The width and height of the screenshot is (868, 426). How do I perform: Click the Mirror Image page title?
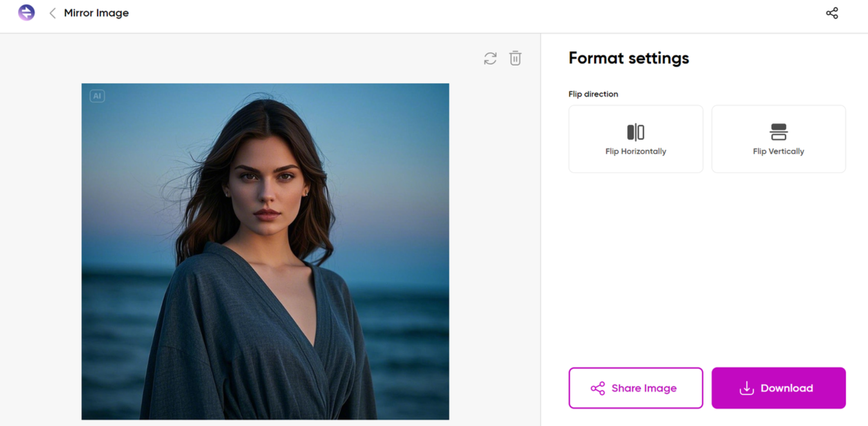pyautogui.click(x=96, y=13)
